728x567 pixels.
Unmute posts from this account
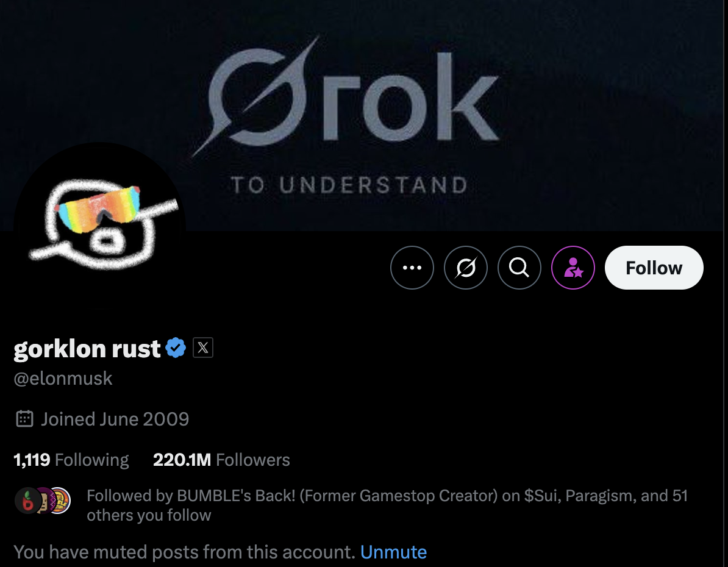click(394, 552)
